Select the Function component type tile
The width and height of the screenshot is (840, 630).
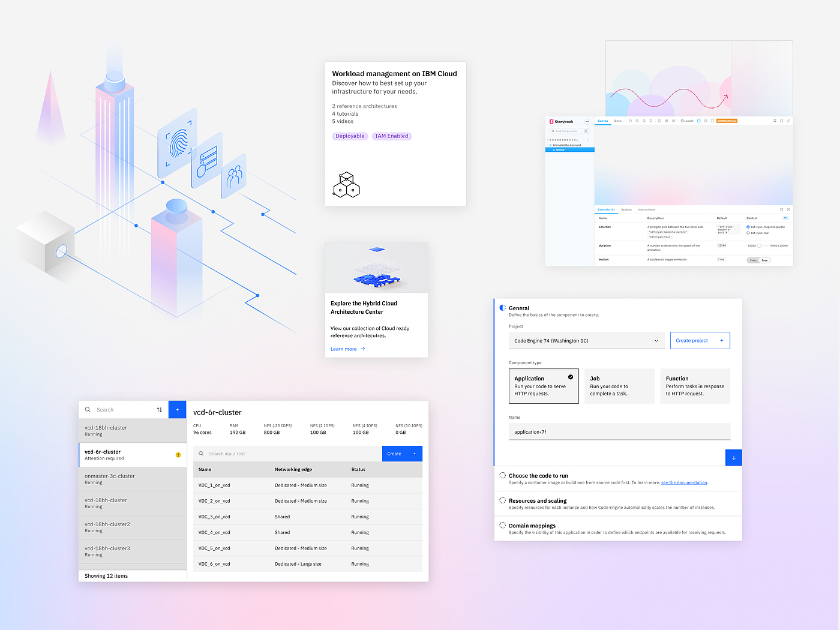pos(695,386)
